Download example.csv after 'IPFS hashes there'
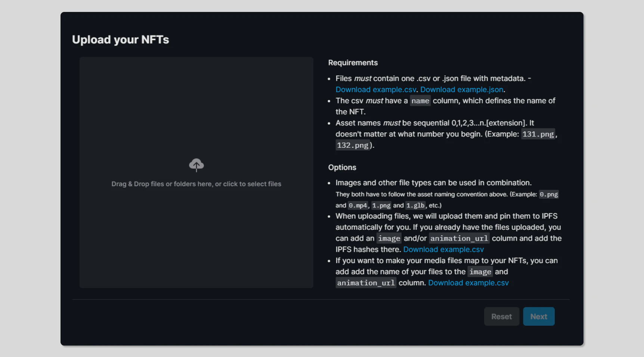 click(x=443, y=249)
